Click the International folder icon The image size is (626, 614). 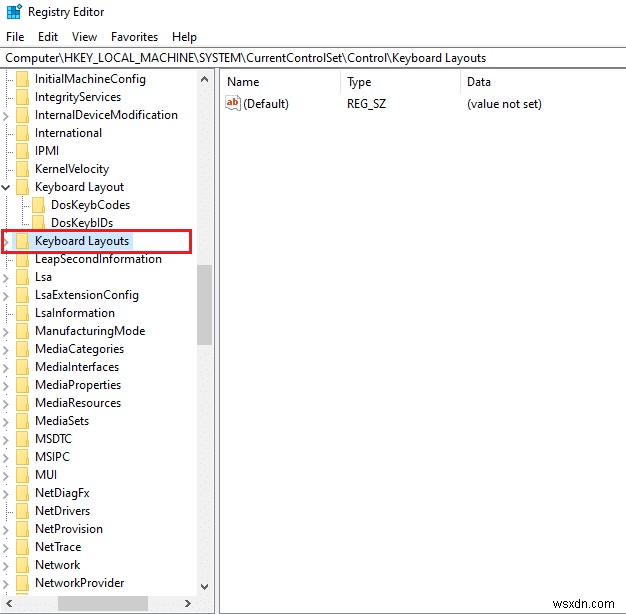(x=22, y=133)
